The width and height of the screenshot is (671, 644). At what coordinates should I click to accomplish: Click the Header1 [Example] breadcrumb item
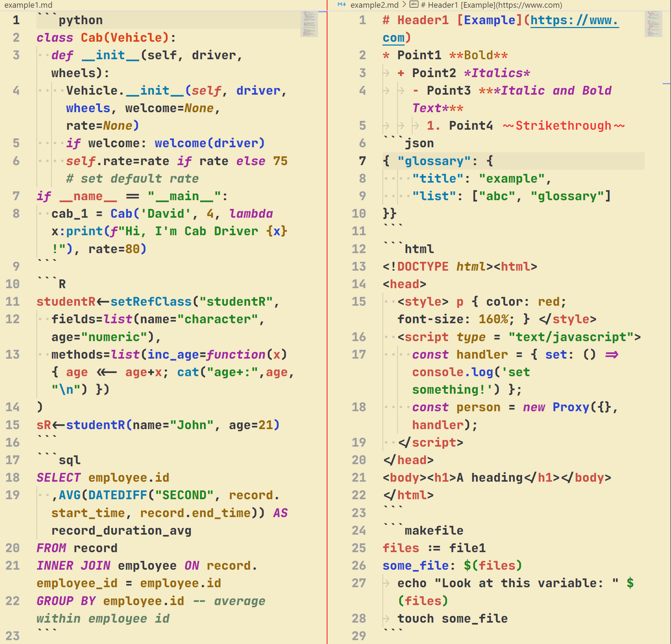[492, 5]
